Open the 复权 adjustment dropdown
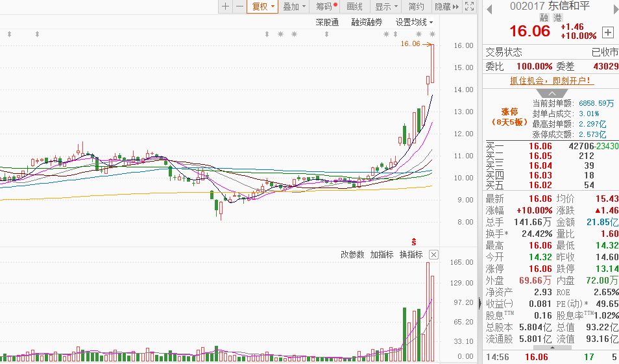Screen dimensions: 619x364 point(263,6)
